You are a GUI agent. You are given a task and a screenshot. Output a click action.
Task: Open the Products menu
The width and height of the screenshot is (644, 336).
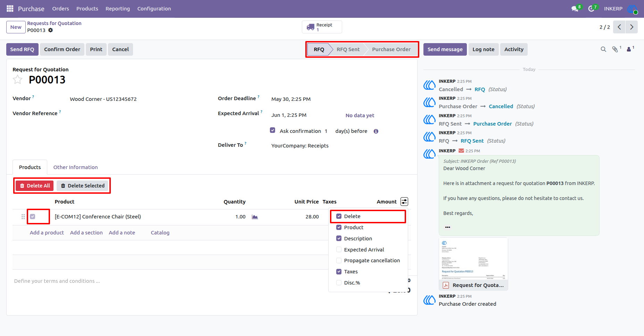coord(87,9)
